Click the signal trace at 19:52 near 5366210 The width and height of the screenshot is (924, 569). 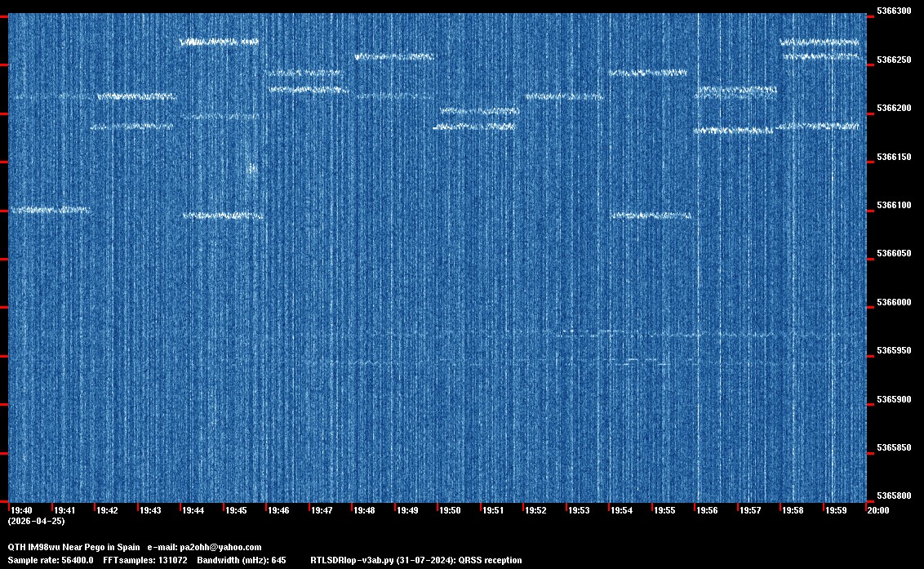(x=564, y=96)
